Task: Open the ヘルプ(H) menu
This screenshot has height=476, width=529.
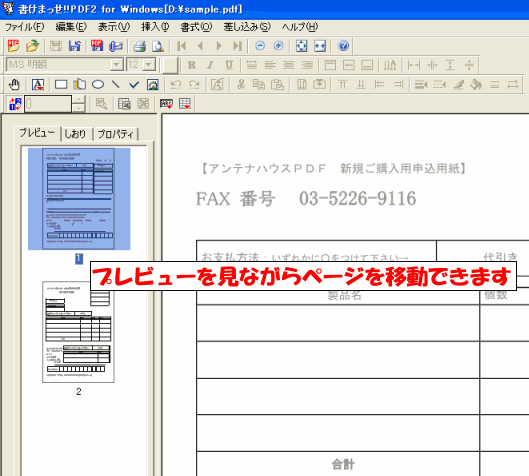Action: coord(300,27)
